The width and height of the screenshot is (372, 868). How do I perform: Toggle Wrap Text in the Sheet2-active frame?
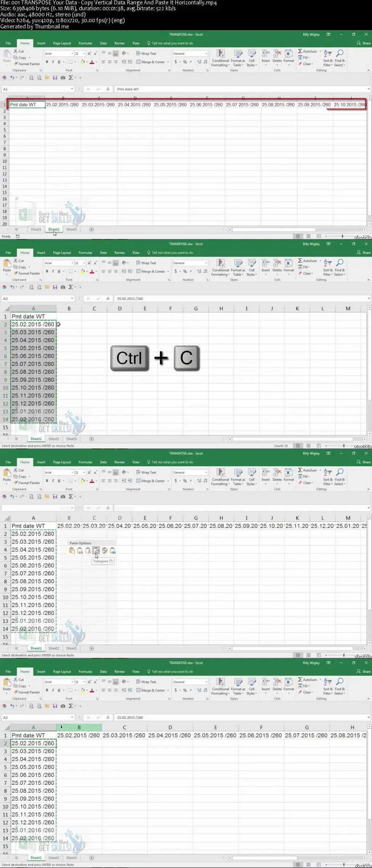coord(146,53)
